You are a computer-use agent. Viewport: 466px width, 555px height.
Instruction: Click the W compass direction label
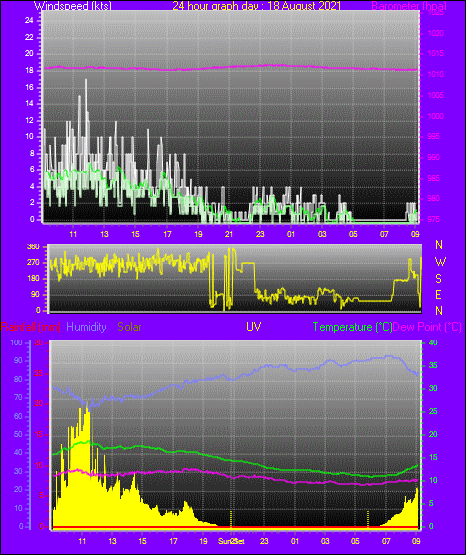[x=440, y=262]
